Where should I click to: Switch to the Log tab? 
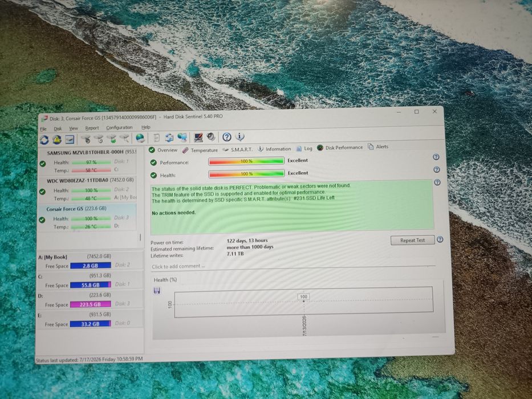(304, 148)
